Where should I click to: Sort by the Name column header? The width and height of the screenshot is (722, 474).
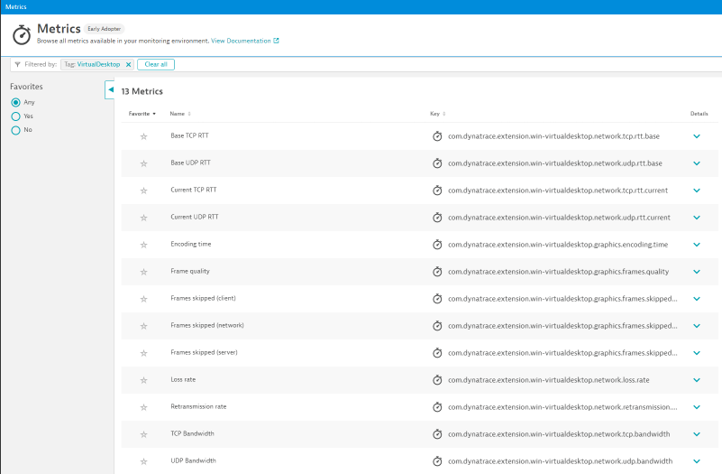pyautogui.click(x=180, y=114)
